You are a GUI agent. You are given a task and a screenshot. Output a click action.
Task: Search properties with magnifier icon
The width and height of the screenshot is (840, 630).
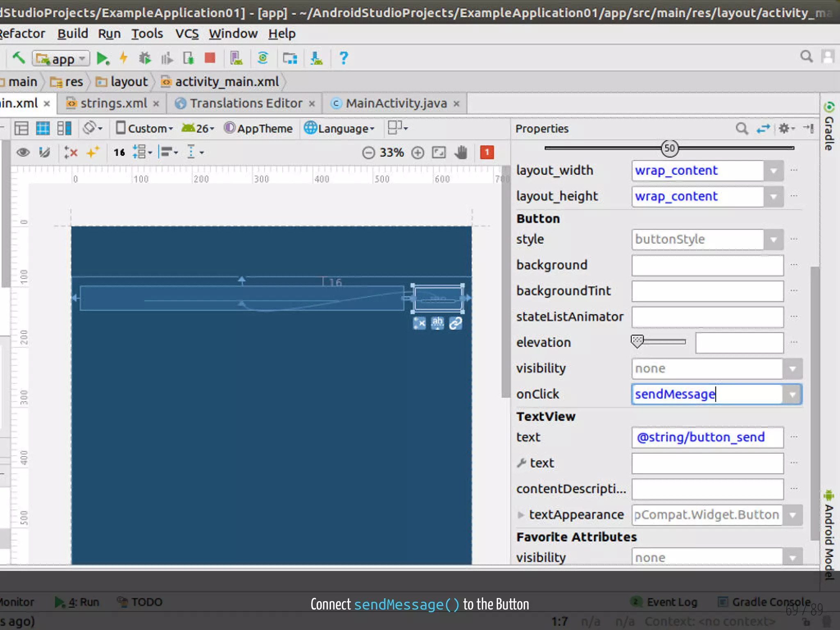[x=742, y=129]
